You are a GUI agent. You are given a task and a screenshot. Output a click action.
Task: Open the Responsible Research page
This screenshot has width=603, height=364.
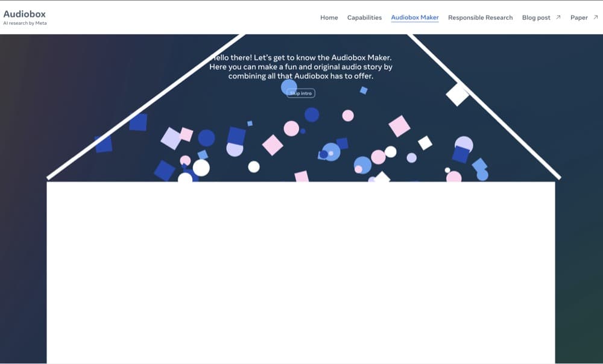coord(480,17)
